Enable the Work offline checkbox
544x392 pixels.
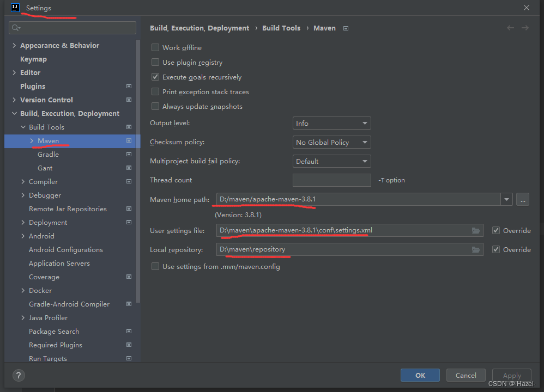click(155, 47)
